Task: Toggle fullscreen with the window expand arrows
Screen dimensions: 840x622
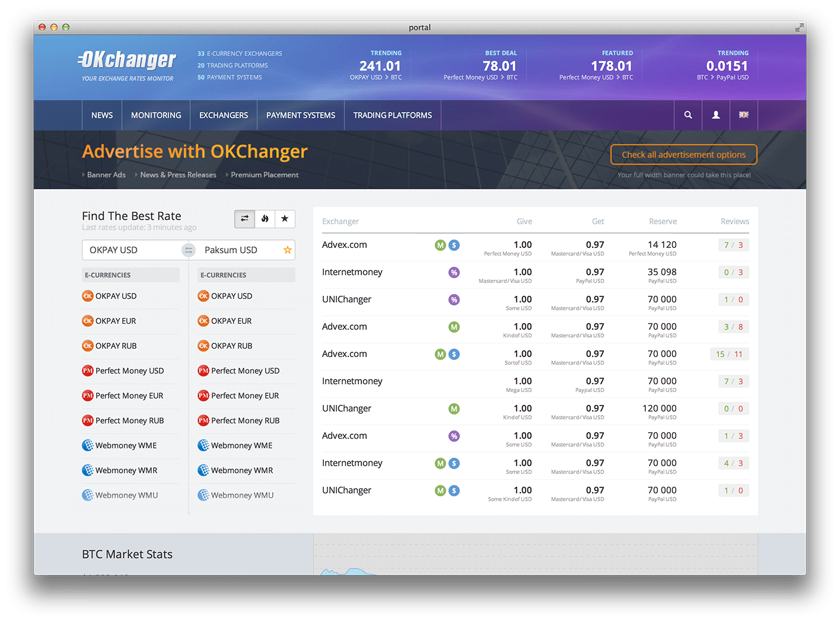Action: point(799,27)
